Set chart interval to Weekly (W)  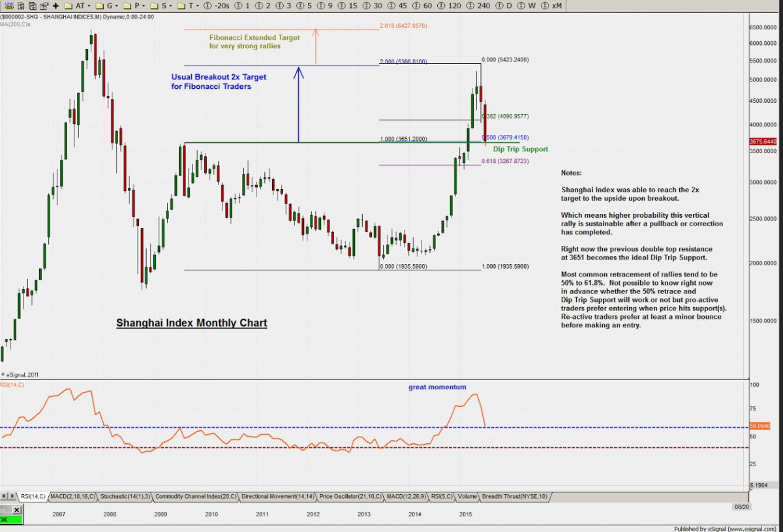[531, 5]
